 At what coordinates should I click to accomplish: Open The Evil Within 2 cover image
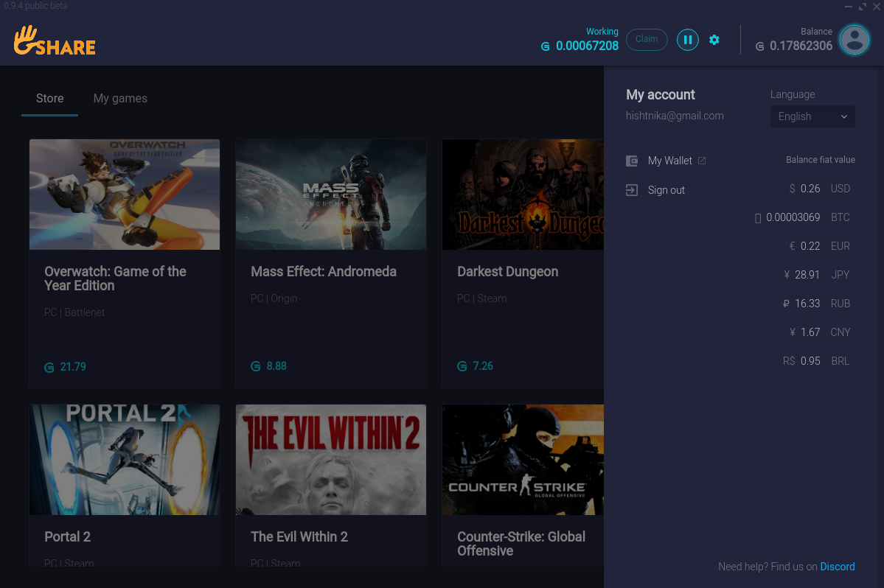[x=331, y=460]
